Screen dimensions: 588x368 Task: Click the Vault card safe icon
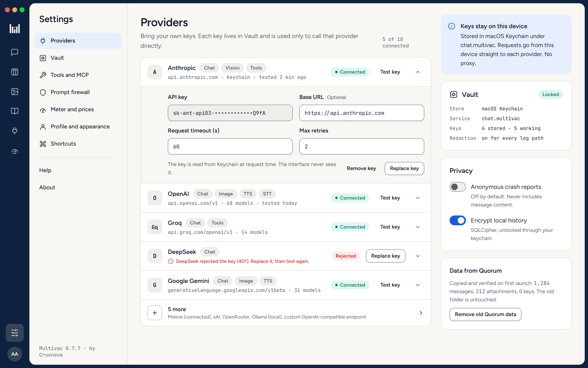(453, 94)
